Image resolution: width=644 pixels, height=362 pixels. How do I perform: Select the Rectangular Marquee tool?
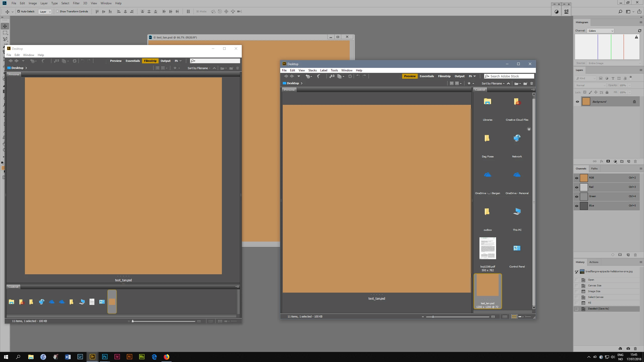point(5,33)
